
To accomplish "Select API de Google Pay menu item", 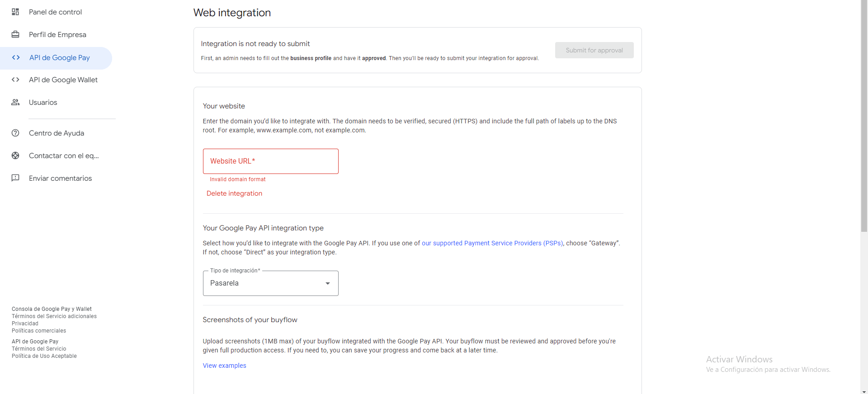I will [56, 58].
